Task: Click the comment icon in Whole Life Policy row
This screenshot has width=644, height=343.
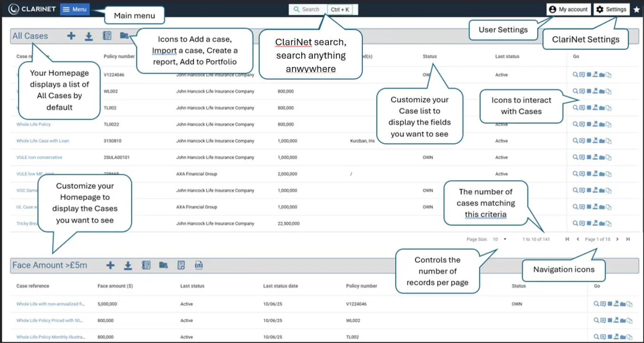Action: click(582, 124)
